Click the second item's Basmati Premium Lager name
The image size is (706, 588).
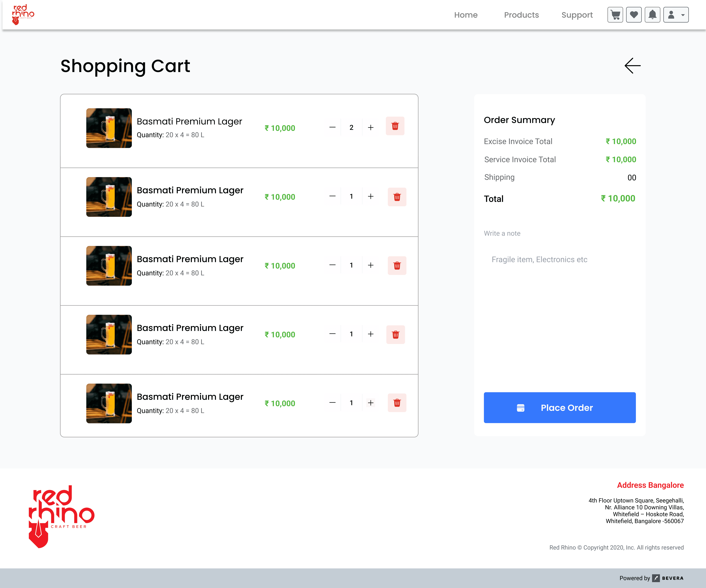[x=190, y=190]
